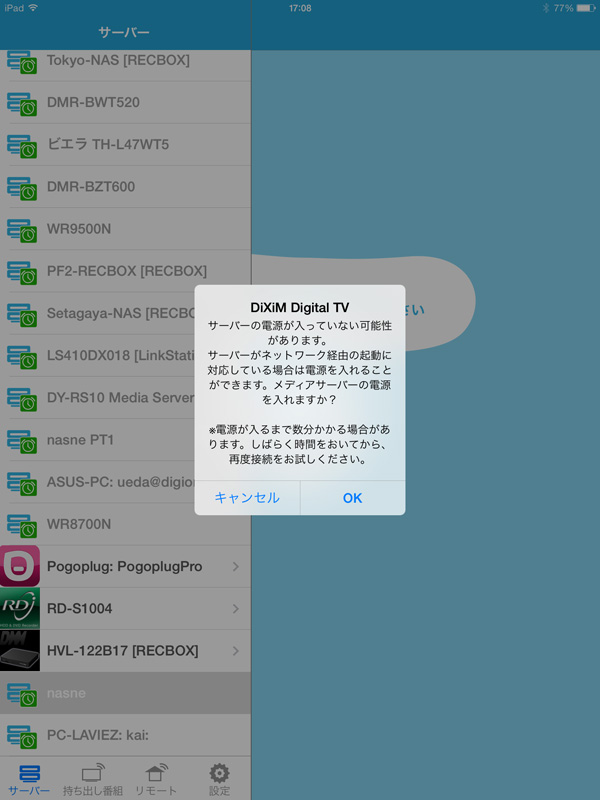Expand HVL-122B17 [RECBOX] using its chevron
The width and height of the screenshot is (600, 800).
tap(236, 651)
